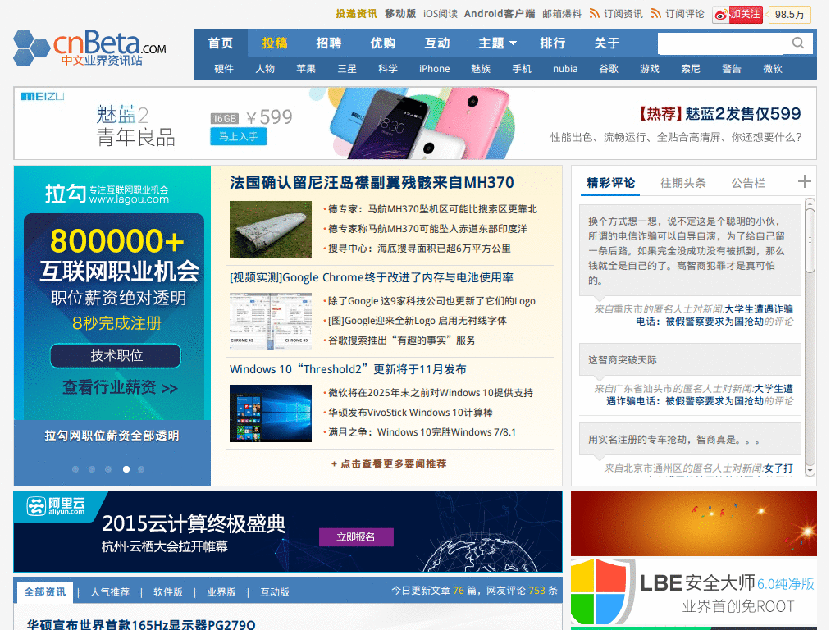840x630 pixels.
Task: Click the RSS icon beside 订阅评论
Action: tap(655, 13)
